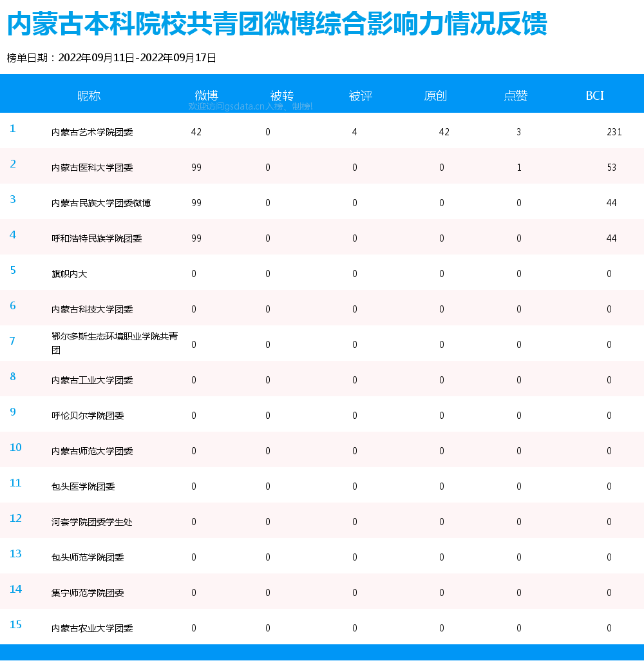Click the date range 2022年09月11日-2022年09月17日

(x=137, y=58)
